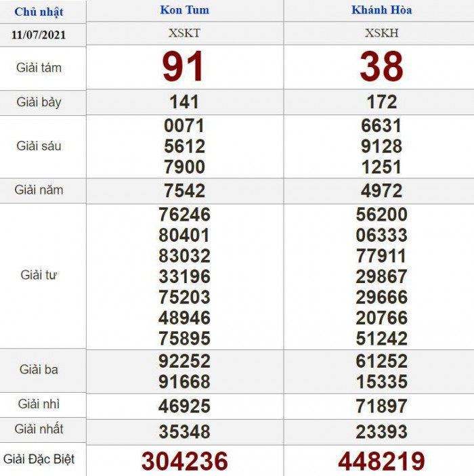This screenshot has height=476, width=474.
Task: Click Kon Tum Giải tám number 91
Action: pos(184,67)
